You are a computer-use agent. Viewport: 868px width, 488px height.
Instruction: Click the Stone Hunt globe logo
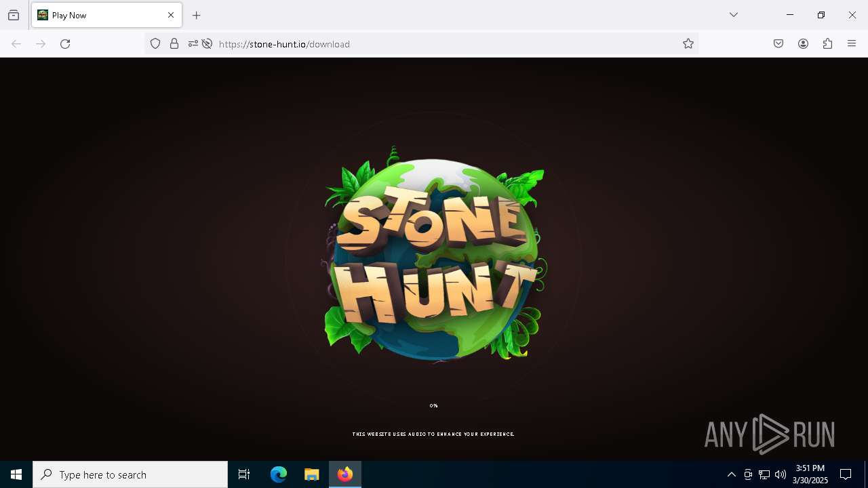coord(434,255)
